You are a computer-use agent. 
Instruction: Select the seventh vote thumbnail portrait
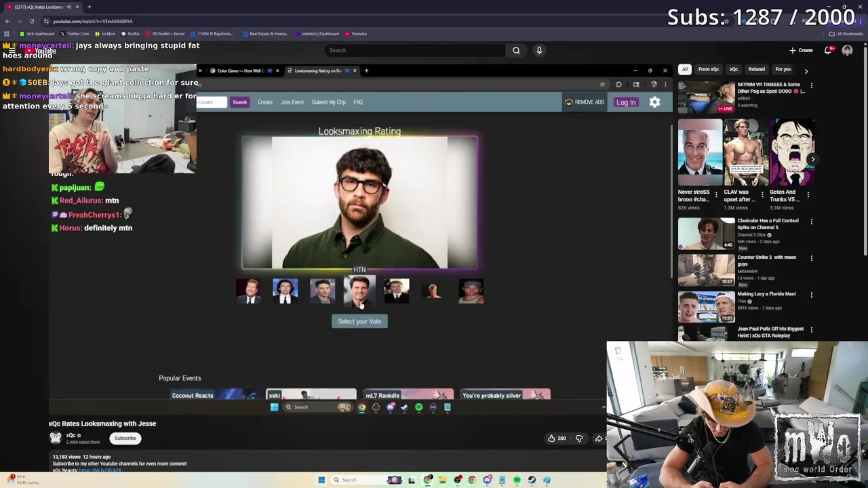pyautogui.click(x=471, y=291)
